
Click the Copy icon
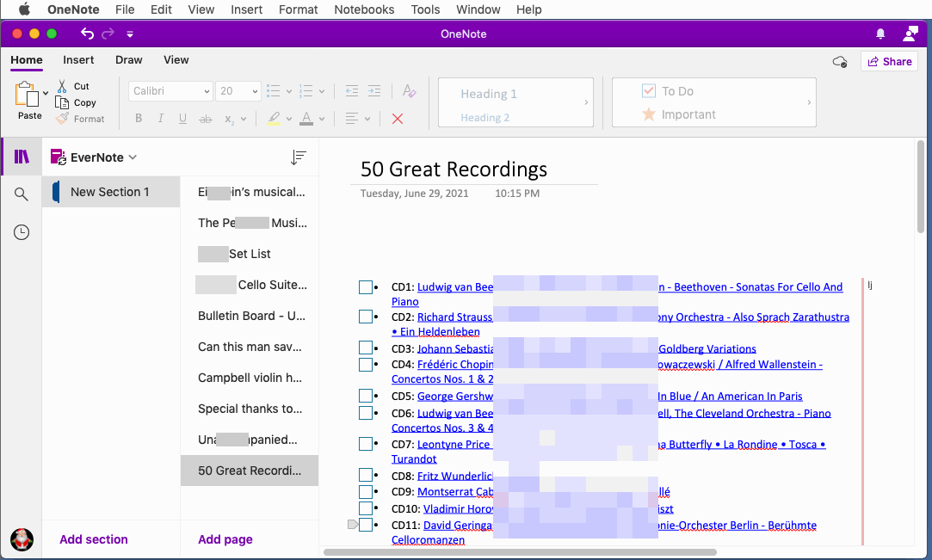coord(62,102)
